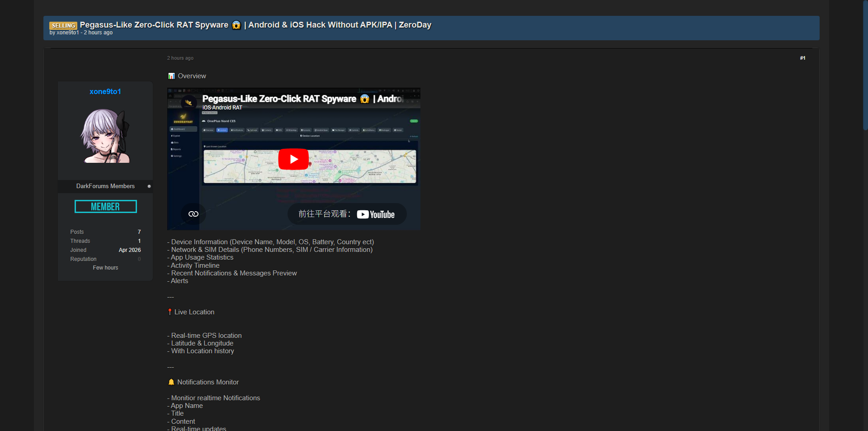
Task: Click the SELLING prefix tag
Action: (63, 25)
